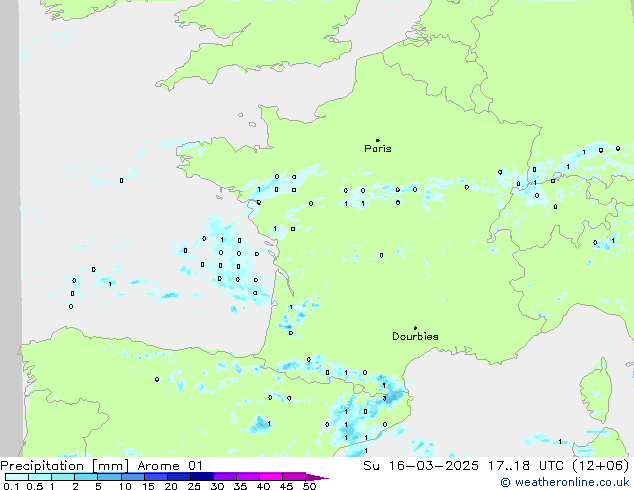Click the 'Precipitation [mm]' legend title
The height and width of the screenshot is (490, 634).
[64, 466]
